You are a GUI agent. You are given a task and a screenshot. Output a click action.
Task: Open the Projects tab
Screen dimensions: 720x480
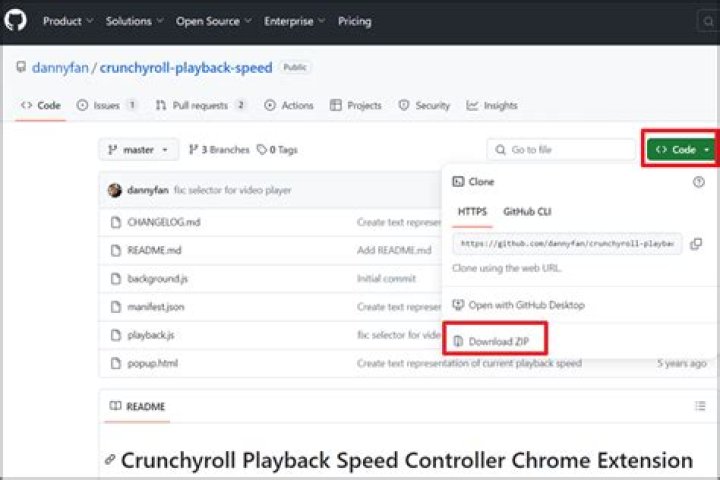[x=356, y=105]
